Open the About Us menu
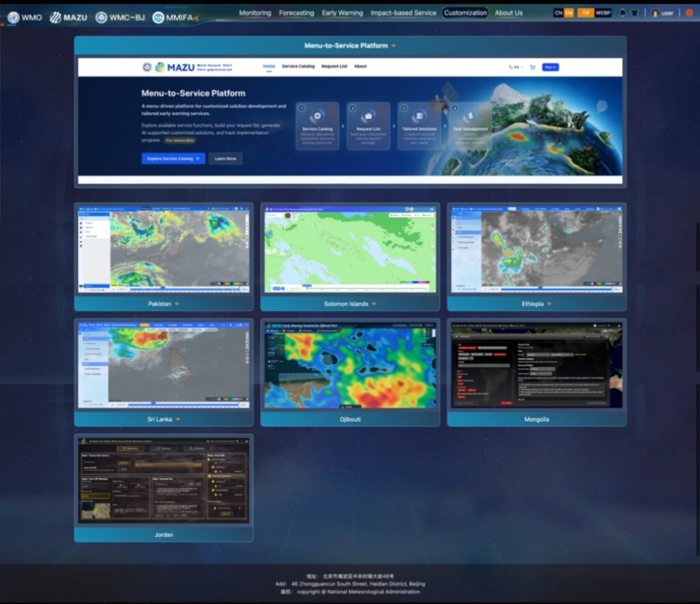700x604 pixels. [509, 13]
